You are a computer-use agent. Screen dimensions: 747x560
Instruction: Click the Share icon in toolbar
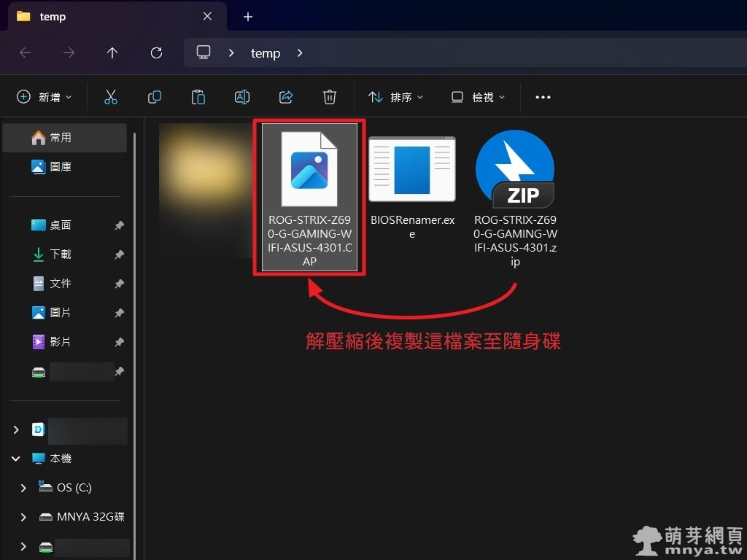point(286,97)
